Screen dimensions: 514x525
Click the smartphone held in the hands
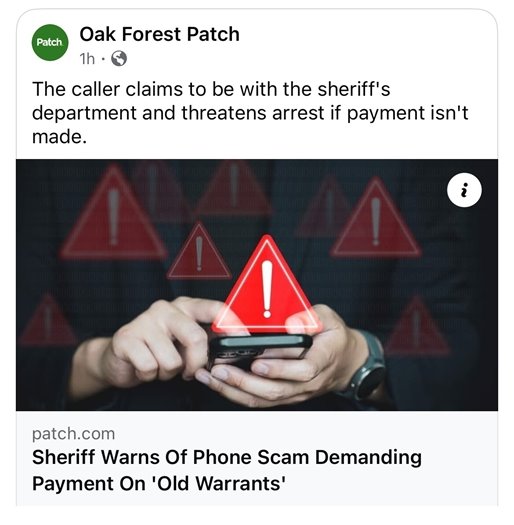pyautogui.click(x=260, y=349)
